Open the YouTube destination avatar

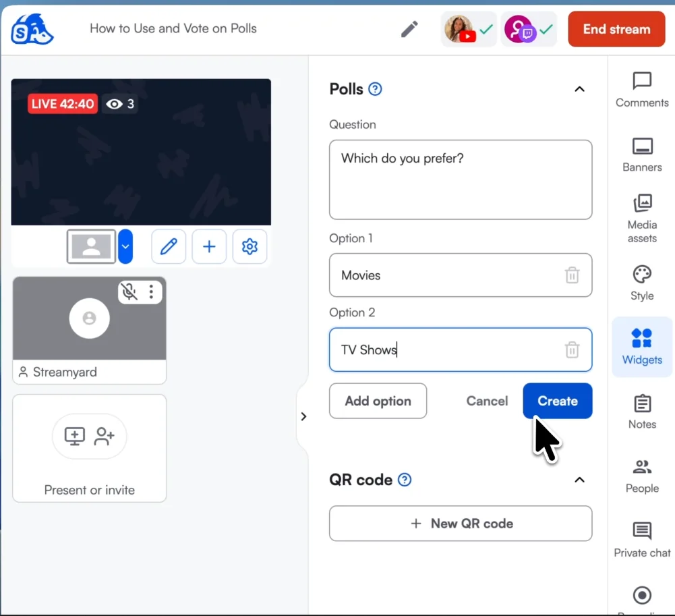point(459,29)
